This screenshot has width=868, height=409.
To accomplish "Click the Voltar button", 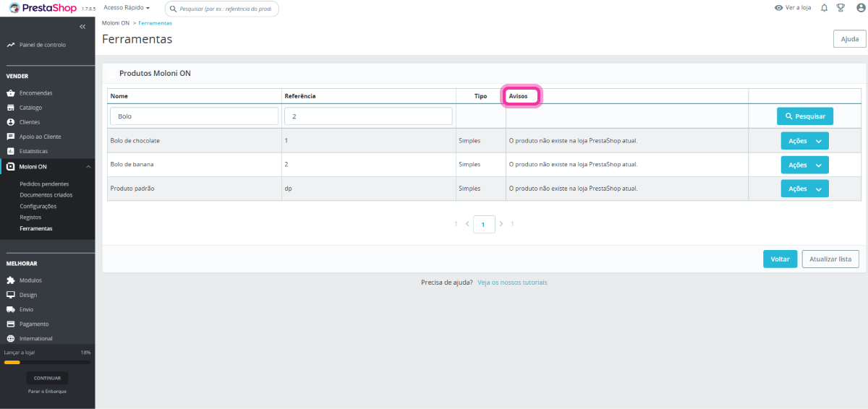I will coord(780,259).
